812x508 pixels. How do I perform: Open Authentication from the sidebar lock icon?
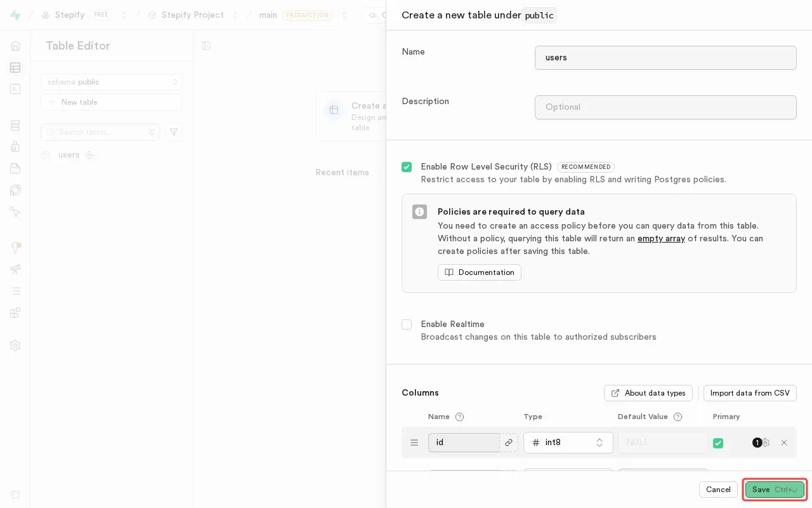[15, 147]
